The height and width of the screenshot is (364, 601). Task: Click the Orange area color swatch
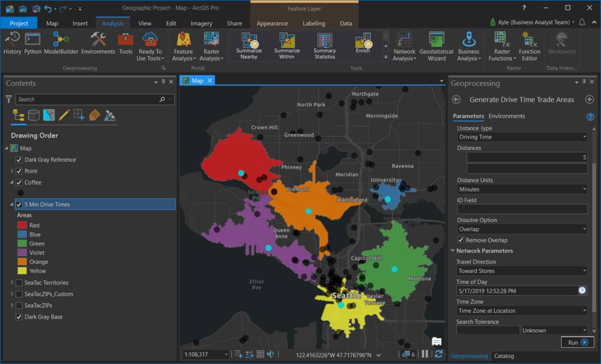click(22, 262)
